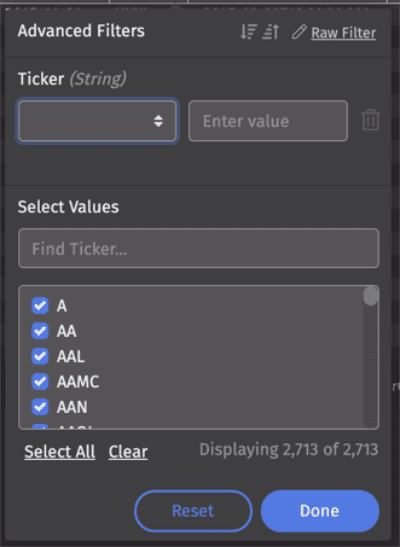Delete the Ticker filter with the trash icon
Image resolution: width=400 pixels, height=547 pixels.
pos(370,120)
